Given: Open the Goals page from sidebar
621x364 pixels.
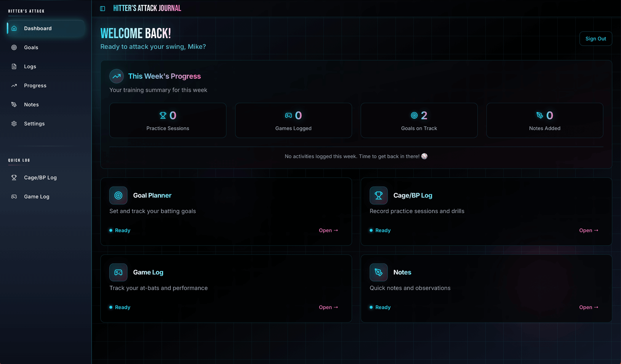Looking at the screenshot, I should click(31, 47).
